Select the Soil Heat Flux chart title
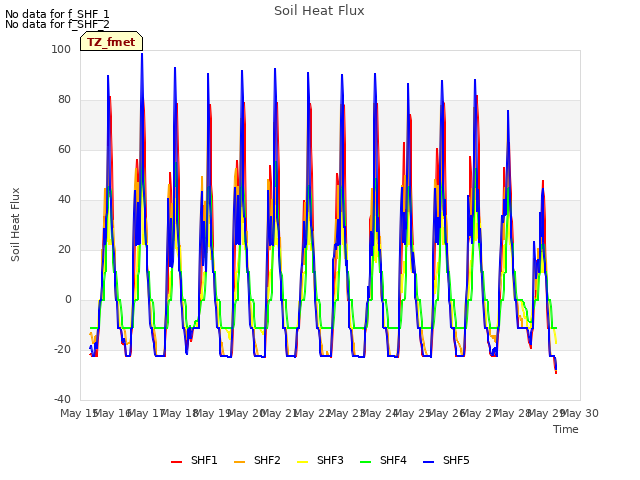This screenshot has width=640, height=480. (x=319, y=11)
